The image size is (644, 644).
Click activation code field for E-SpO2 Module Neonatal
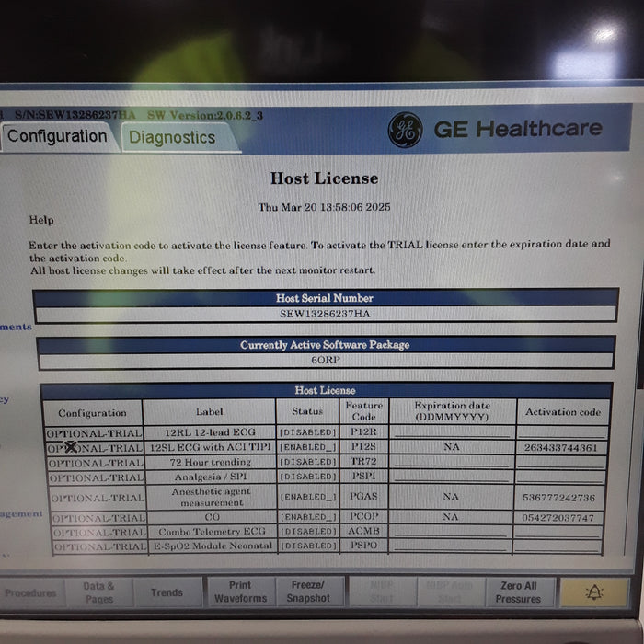tap(558, 546)
